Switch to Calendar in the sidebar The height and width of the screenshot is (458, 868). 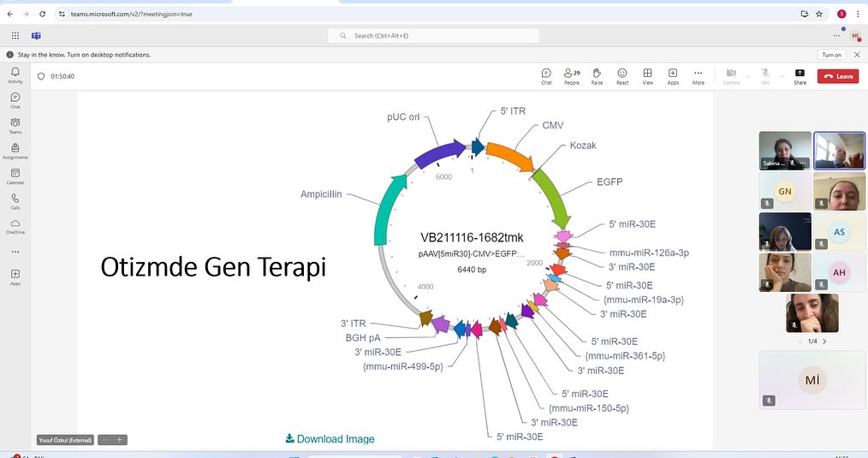coord(15,176)
